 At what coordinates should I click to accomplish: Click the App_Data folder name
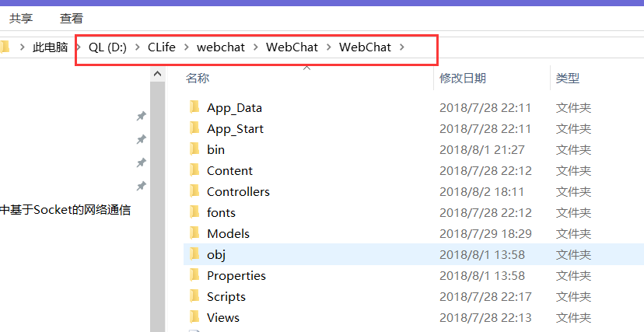click(235, 108)
